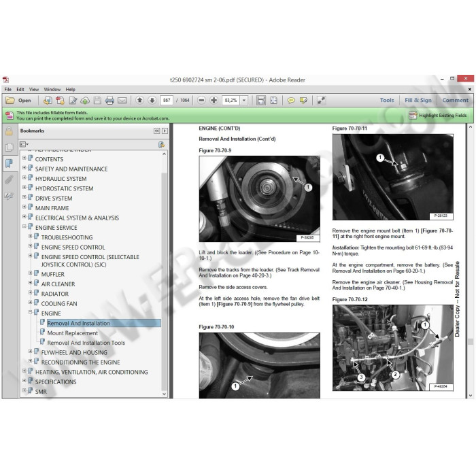Add a sticky note comment icon
The width and height of the screenshot is (476, 476).
[x=291, y=100]
